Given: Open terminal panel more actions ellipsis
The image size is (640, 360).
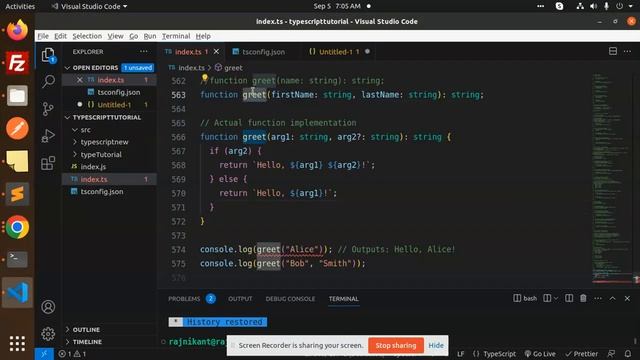Looking at the screenshot, I should tap(598, 298).
